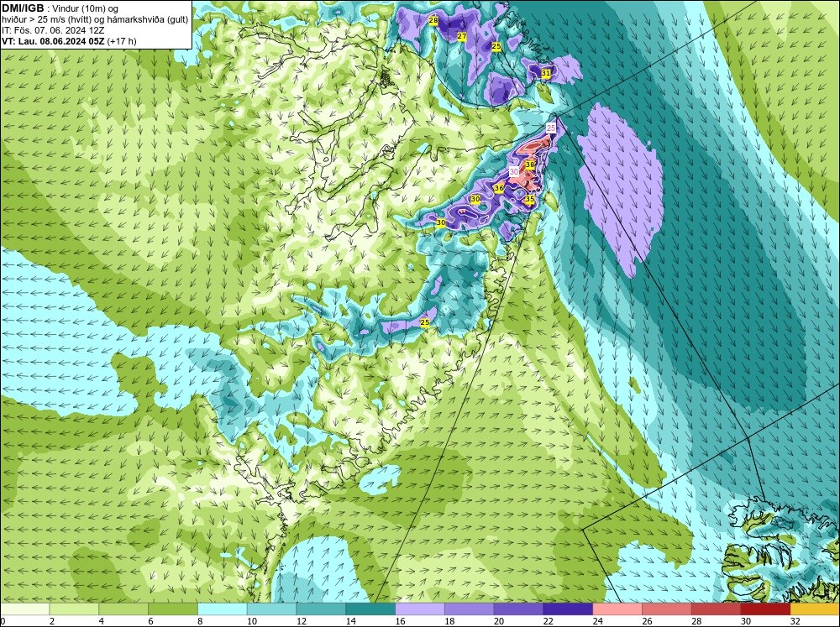Click the yellow gust label 38 on map
840x627 pixels.
pyautogui.click(x=530, y=165)
